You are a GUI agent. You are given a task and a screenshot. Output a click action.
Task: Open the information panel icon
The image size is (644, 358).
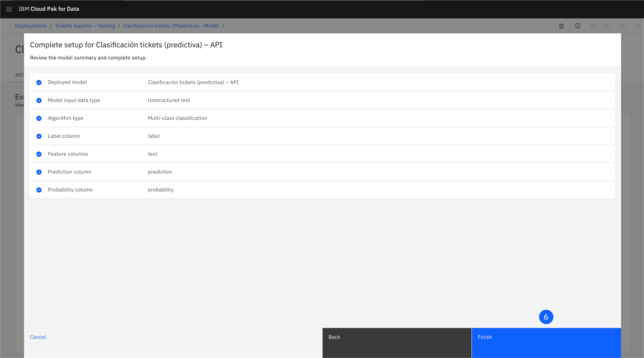(578, 26)
